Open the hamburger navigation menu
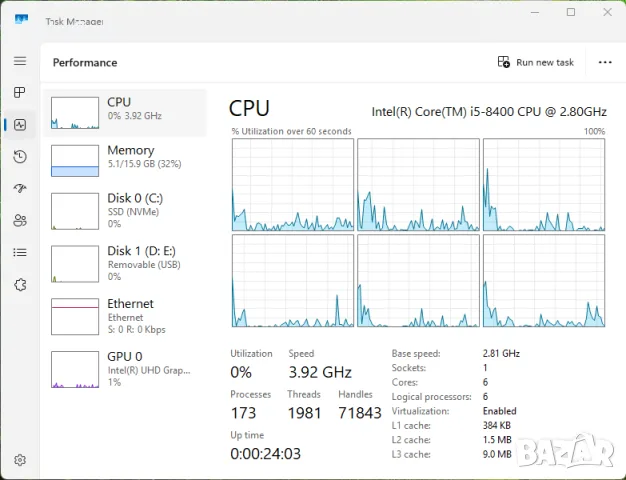This screenshot has width=626, height=480. click(20, 61)
